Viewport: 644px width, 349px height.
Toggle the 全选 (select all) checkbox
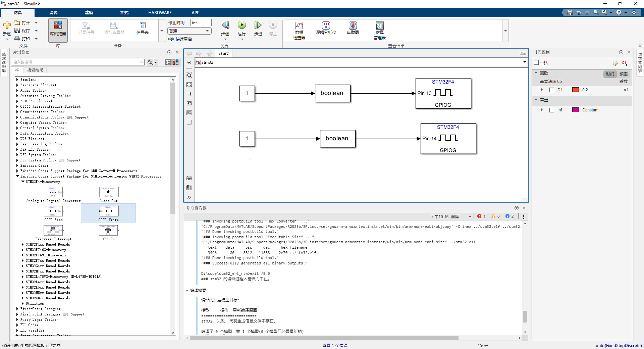tap(536, 63)
